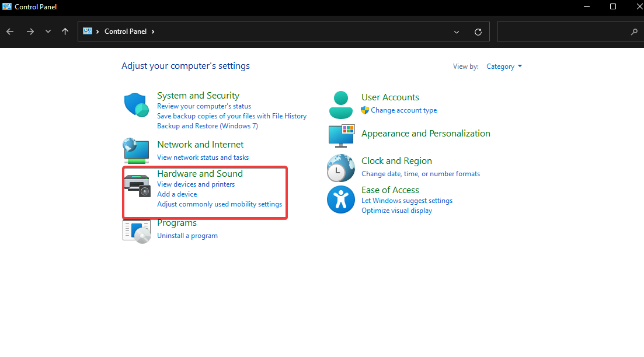Screen dimensions: 644x357
Task: Open the Clock and Region globe icon
Action: click(341, 168)
